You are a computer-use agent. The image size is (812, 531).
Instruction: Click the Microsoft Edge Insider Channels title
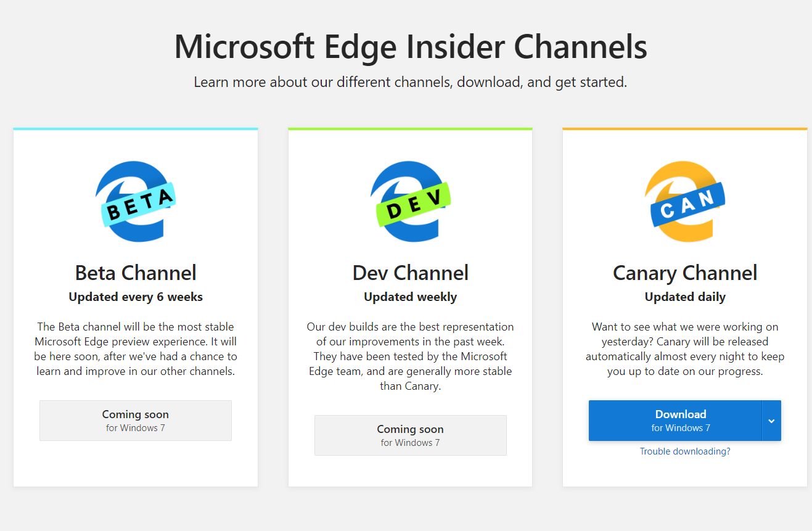(x=411, y=46)
